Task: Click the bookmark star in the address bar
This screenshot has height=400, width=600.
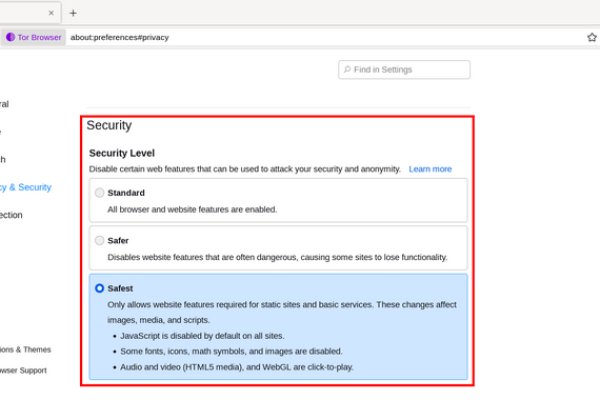Action: click(591, 37)
